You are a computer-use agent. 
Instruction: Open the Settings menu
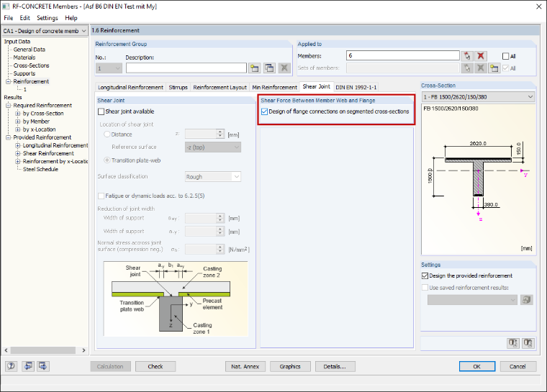click(47, 18)
